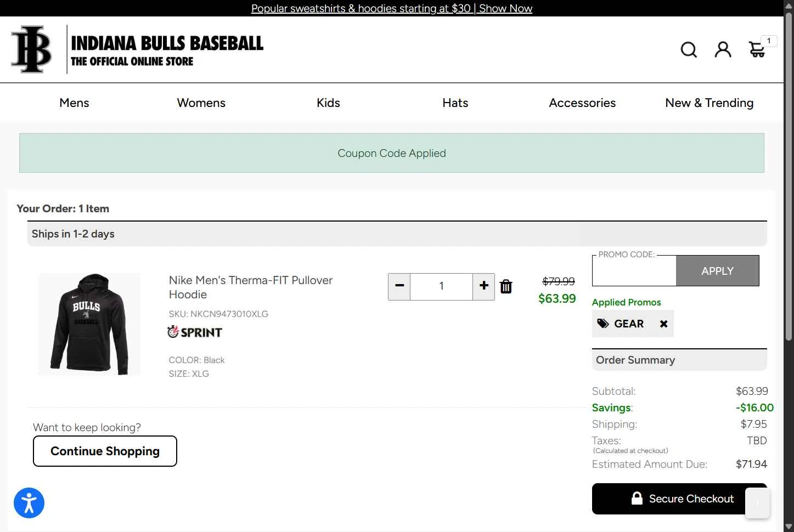Click the Taxes TBD value
This screenshot has height=532, width=794.
(x=757, y=440)
